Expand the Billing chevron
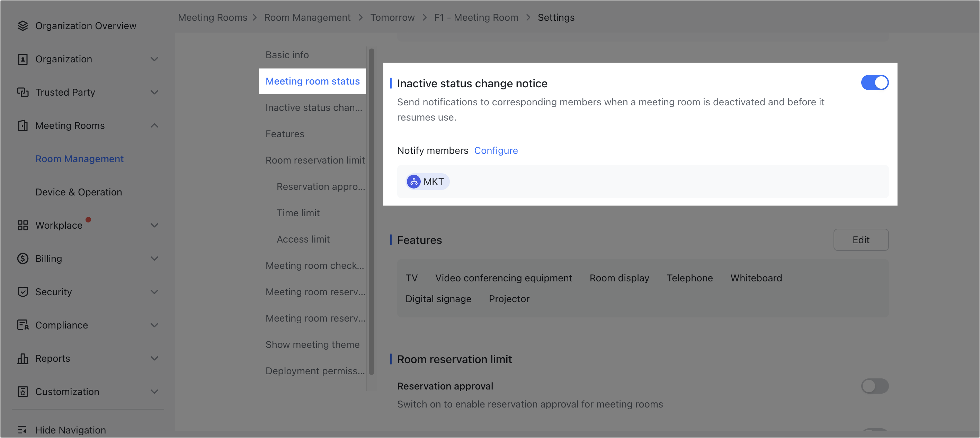This screenshot has height=438, width=980. 154,259
